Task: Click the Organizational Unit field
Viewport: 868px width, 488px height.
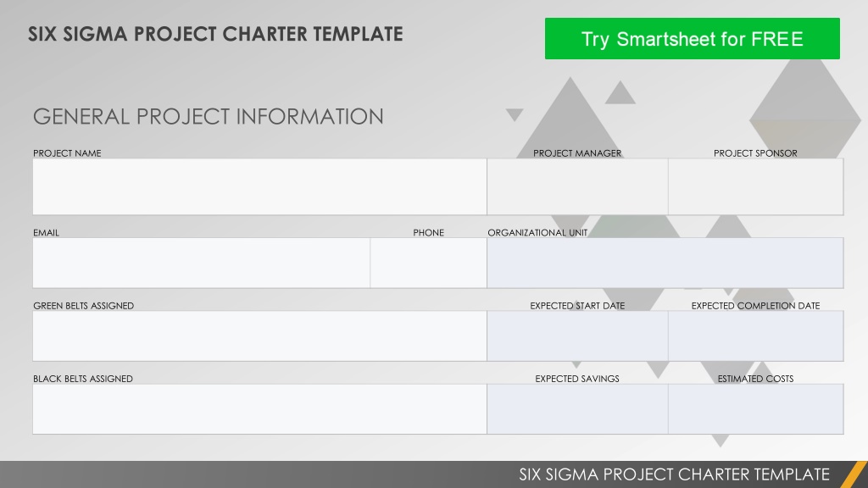Action: pos(665,263)
